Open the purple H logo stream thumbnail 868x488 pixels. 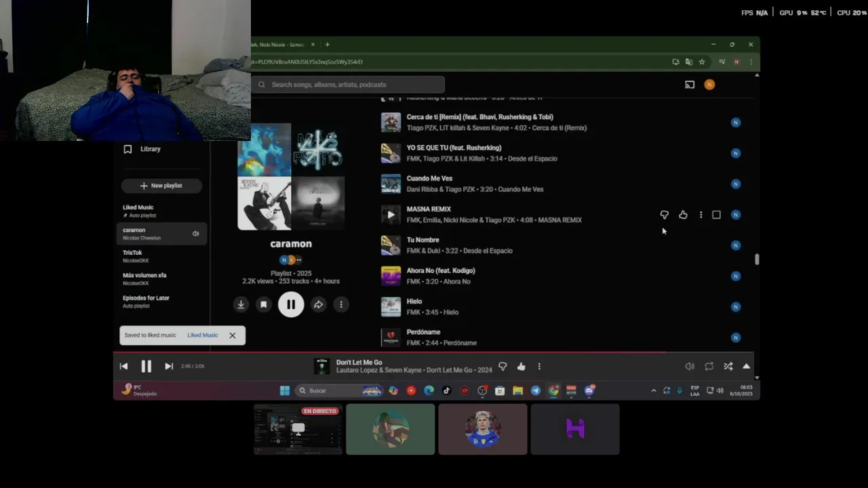click(x=575, y=430)
